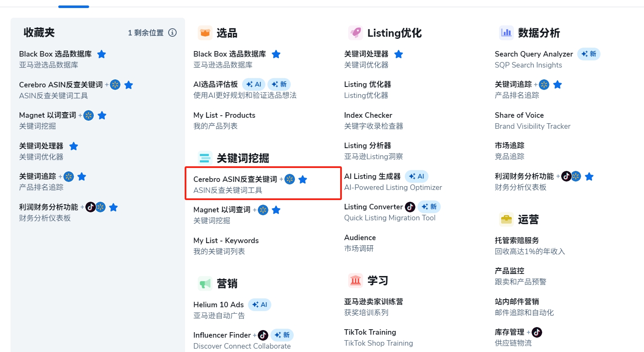Open Cerebro ASIN反查关键词 under 关键词挖掘

(x=235, y=179)
